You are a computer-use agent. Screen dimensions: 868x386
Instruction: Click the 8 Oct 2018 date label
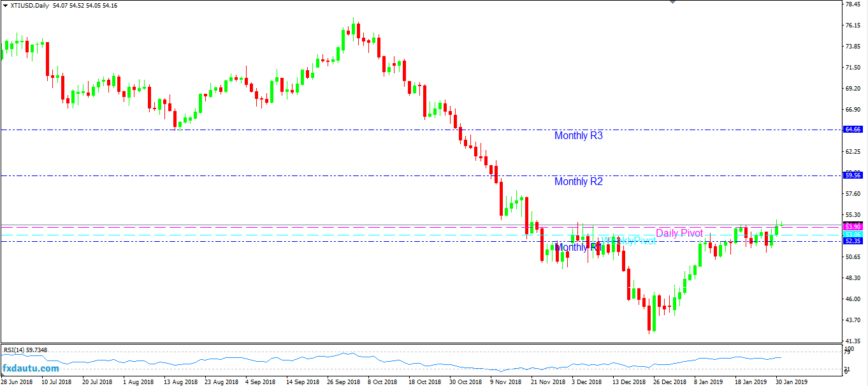click(381, 382)
